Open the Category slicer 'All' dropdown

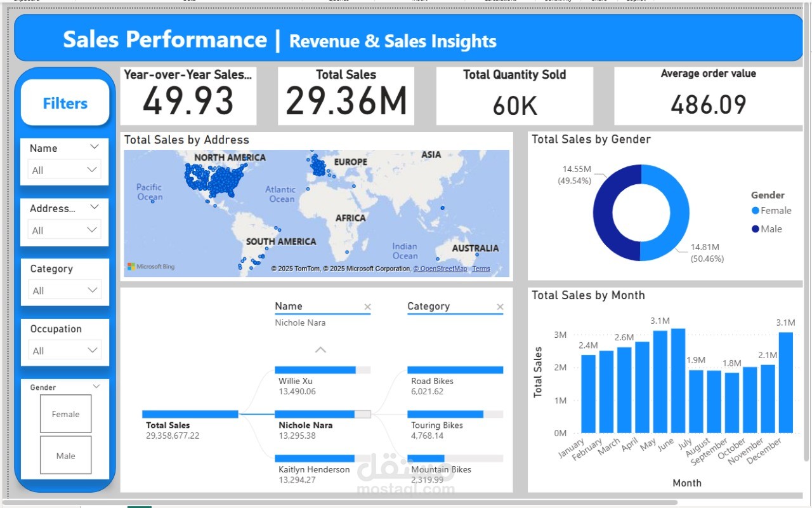pos(65,290)
